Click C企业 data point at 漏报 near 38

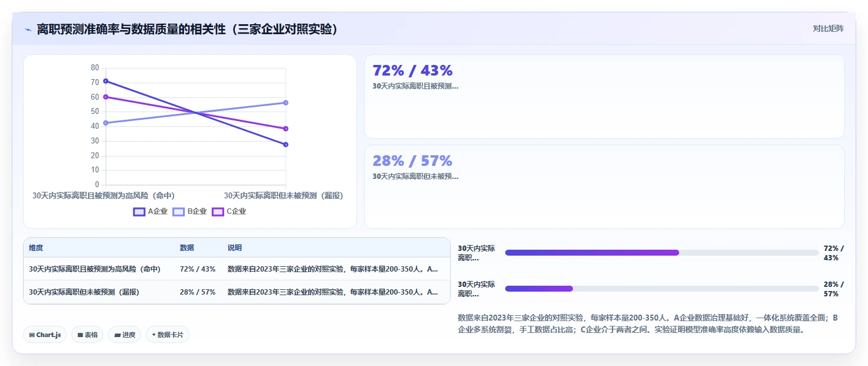(286, 129)
